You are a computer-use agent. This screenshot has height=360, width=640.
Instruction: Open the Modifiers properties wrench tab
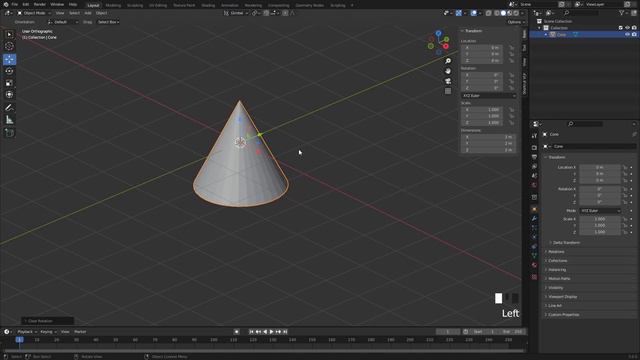point(534,218)
